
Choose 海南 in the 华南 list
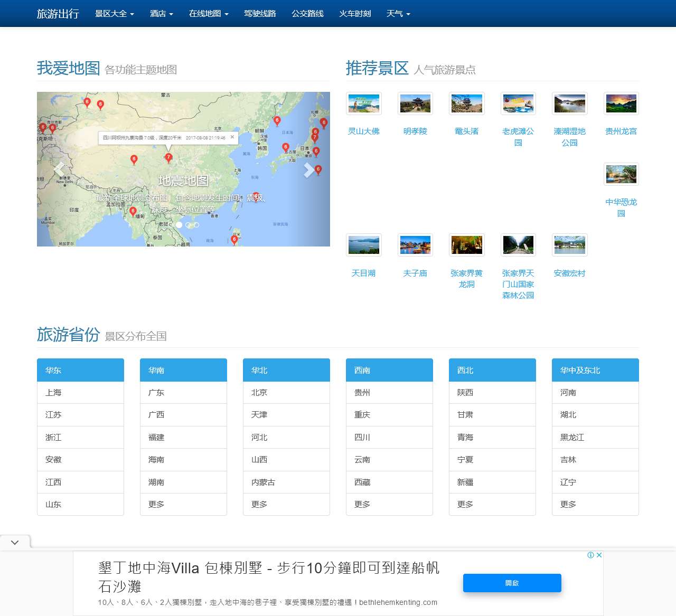tap(183, 460)
